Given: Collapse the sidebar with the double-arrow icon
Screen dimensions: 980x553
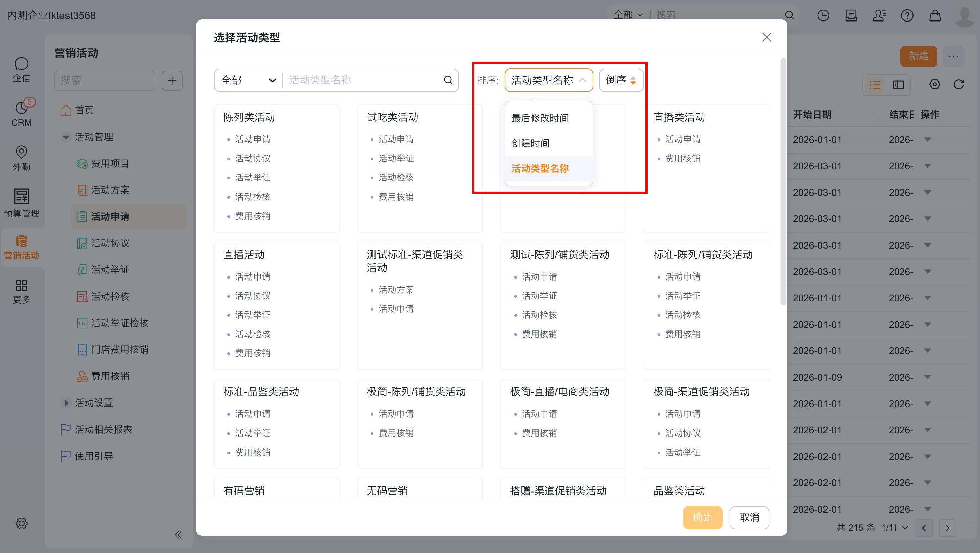Looking at the screenshot, I should (x=178, y=534).
